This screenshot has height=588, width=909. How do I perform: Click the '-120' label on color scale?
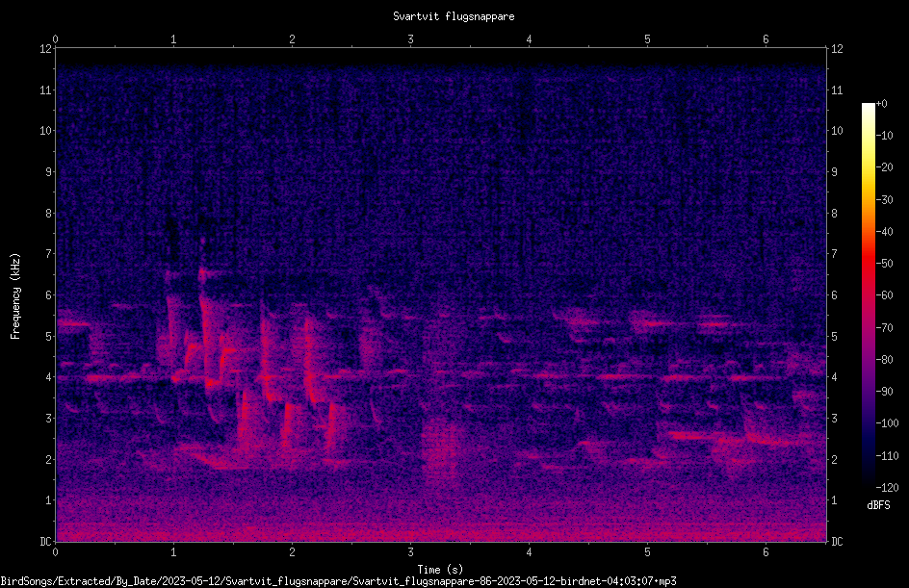[887, 487]
